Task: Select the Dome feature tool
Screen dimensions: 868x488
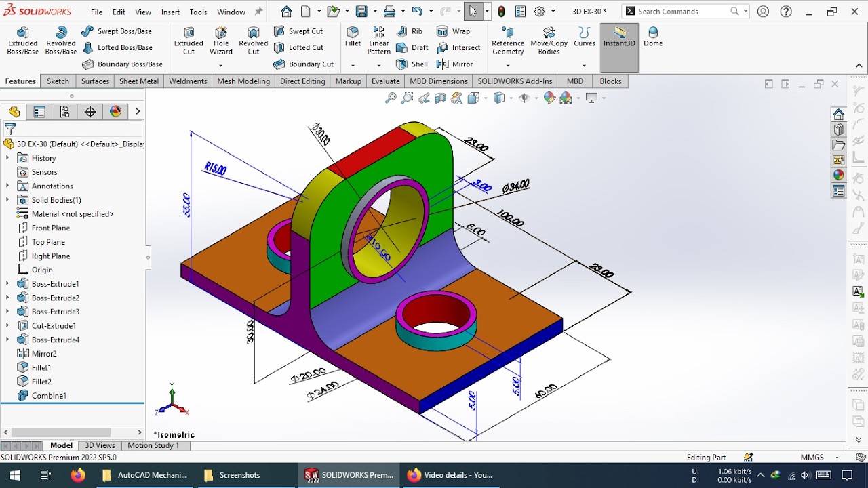Action: click(653, 37)
